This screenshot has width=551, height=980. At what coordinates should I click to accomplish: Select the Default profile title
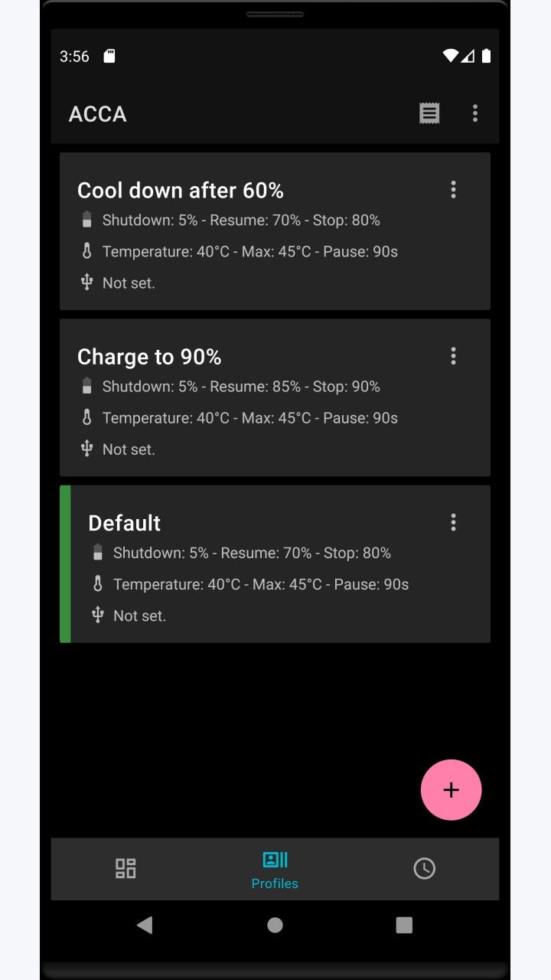pyautogui.click(x=124, y=523)
